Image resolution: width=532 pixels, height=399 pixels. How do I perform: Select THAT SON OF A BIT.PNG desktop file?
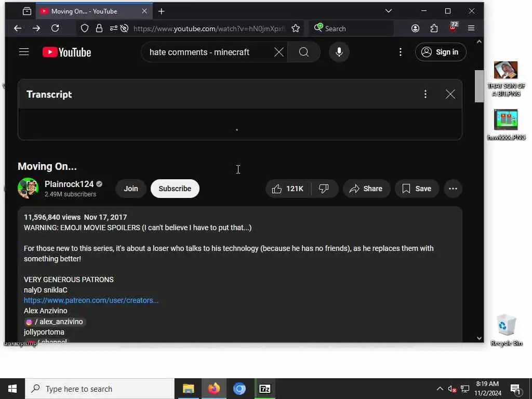point(506,79)
